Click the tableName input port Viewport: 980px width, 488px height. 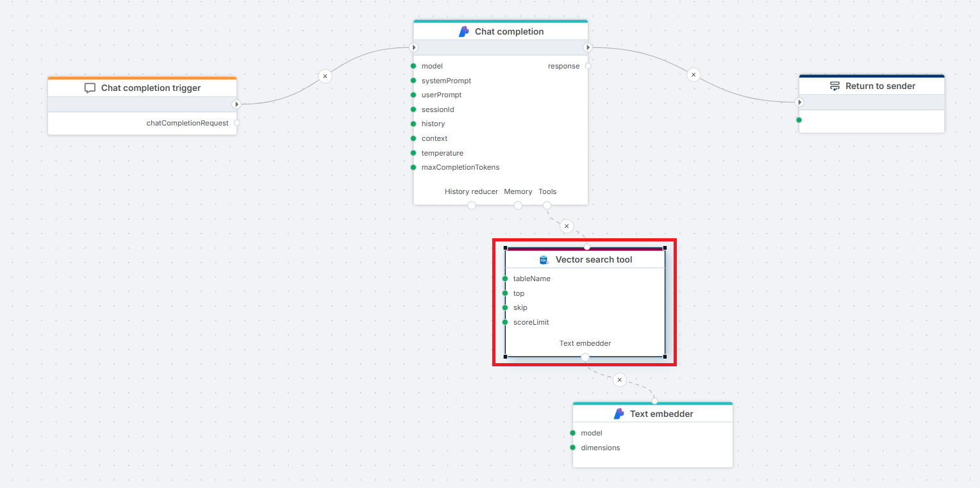505,279
